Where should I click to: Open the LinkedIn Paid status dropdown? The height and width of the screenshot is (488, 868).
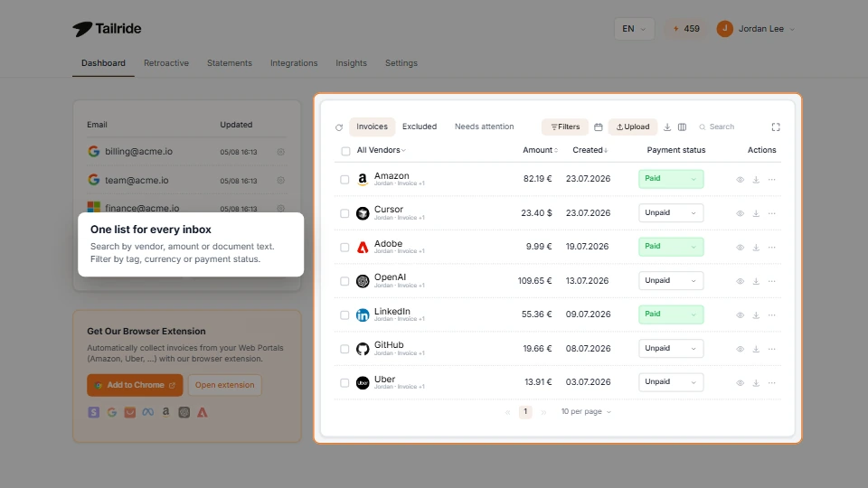tap(671, 314)
